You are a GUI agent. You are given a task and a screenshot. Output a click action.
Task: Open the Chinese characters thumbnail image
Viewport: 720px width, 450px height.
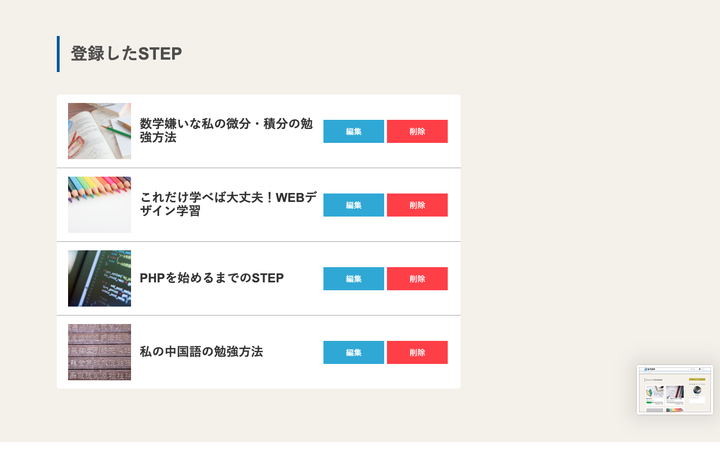point(99,352)
